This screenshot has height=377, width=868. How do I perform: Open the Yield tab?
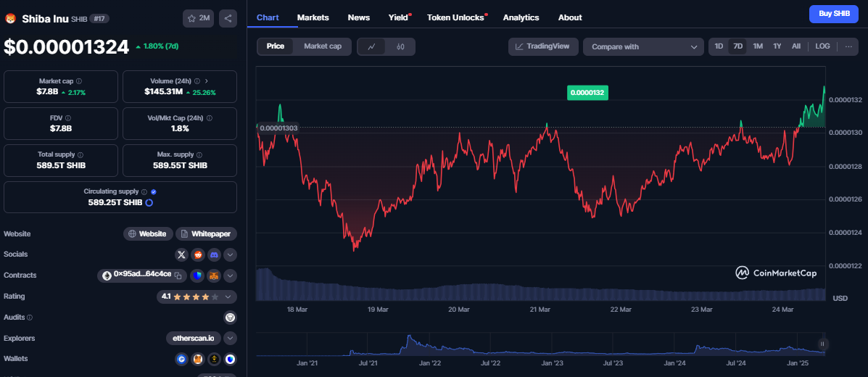coord(399,17)
